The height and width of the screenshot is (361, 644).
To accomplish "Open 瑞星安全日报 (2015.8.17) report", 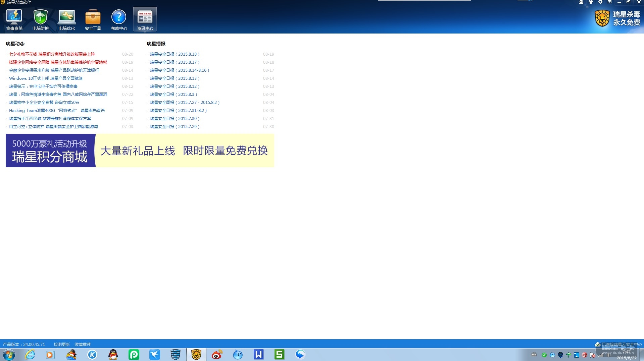I will pyautogui.click(x=175, y=62).
